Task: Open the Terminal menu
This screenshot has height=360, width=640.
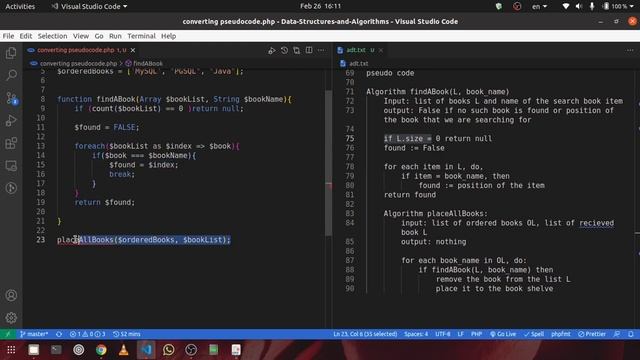Action: pos(141,36)
